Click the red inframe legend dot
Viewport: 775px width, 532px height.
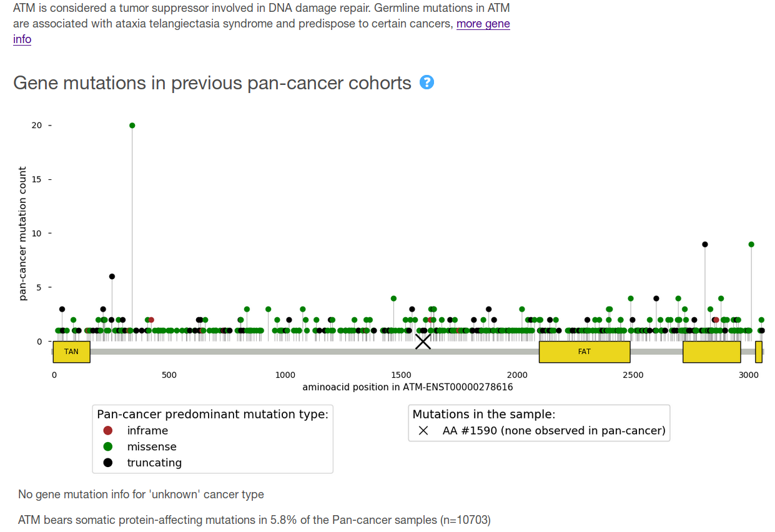coord(108,431)
